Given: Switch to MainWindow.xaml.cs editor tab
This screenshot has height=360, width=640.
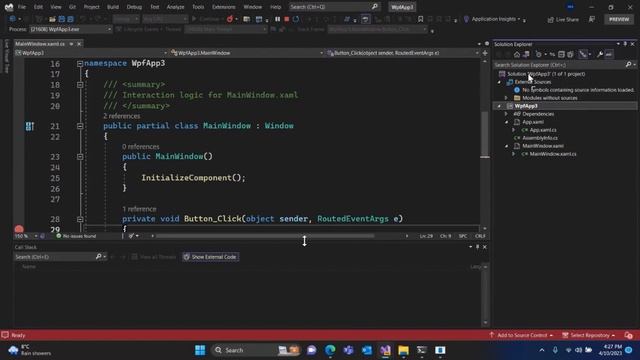Looking at the screenshot, I should [40, 44].
